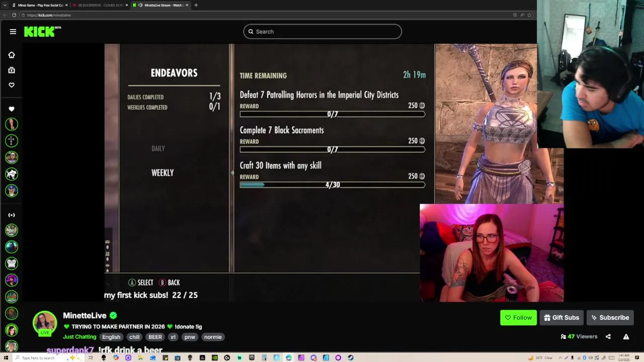Open NVIDIA app from taskbar
This screenshot has width=644, height=362.
(215, 357)
